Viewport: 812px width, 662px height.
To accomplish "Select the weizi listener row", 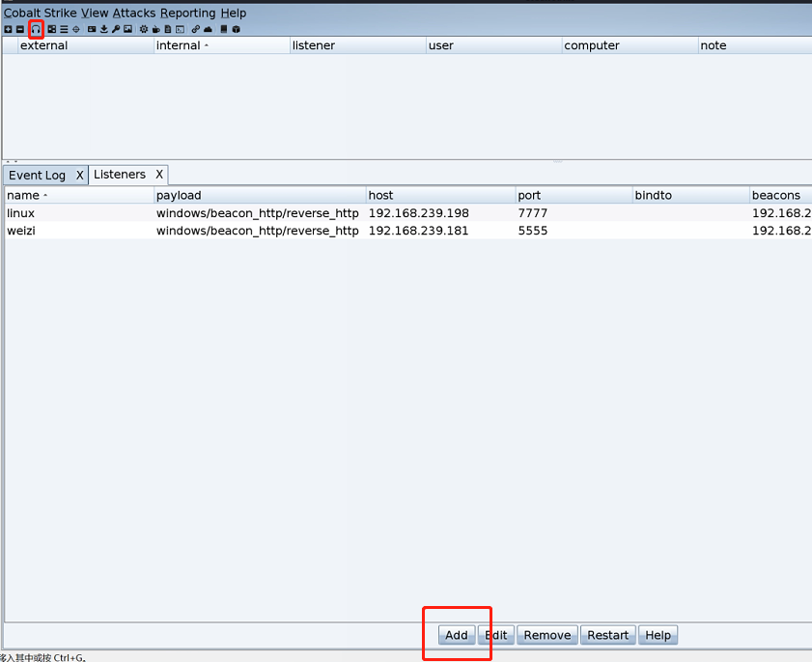I will [408, 231].
